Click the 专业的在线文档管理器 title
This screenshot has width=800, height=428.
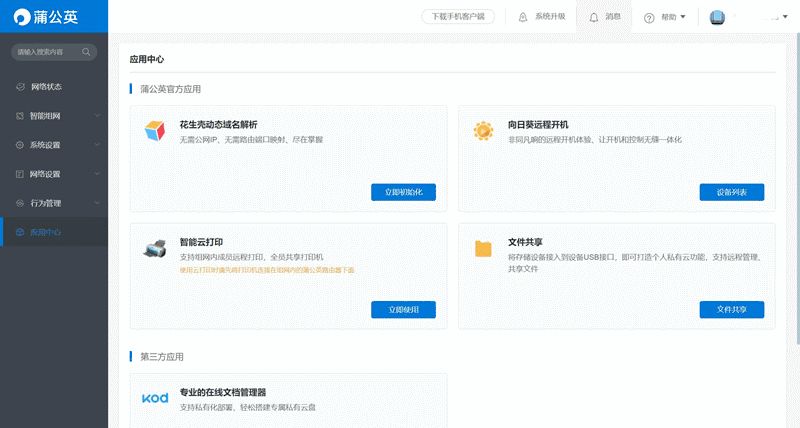(223, 392)
